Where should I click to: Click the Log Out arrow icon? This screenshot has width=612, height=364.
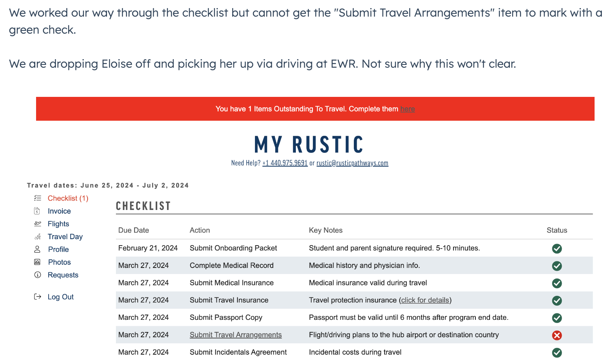click(38, 297)
